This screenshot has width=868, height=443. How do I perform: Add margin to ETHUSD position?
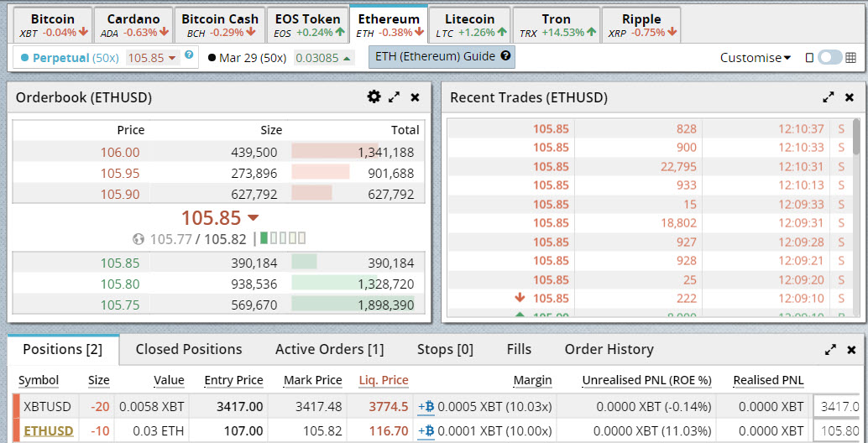(x=426, y=430)
